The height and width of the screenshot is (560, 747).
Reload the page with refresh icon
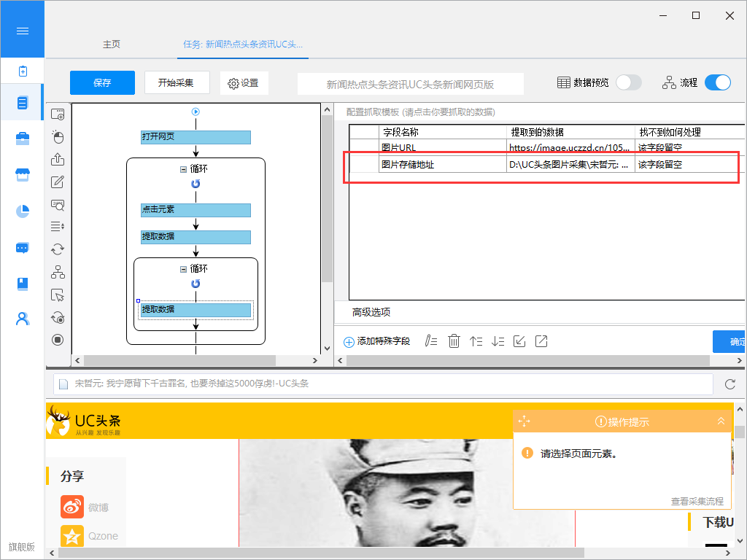pyautogui.click(x=729, y=384)
